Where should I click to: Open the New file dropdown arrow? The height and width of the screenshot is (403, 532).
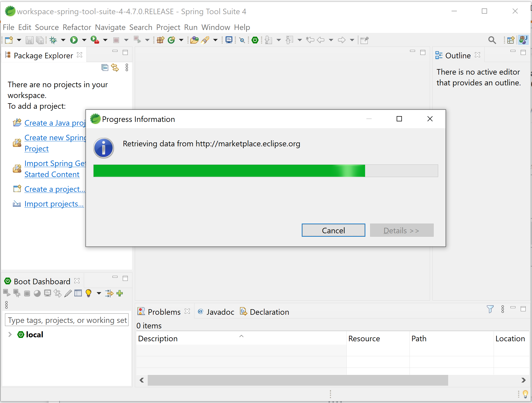click(x=19, y=40)
